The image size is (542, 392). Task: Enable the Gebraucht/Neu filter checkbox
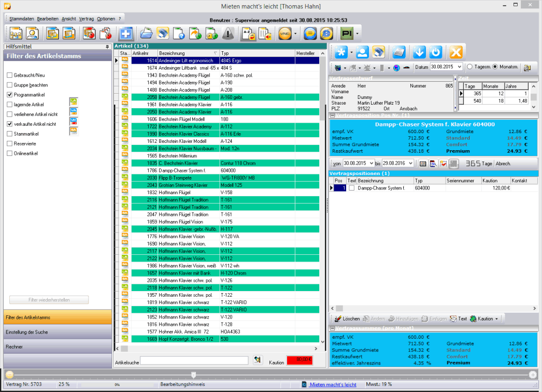coord(10,75)
